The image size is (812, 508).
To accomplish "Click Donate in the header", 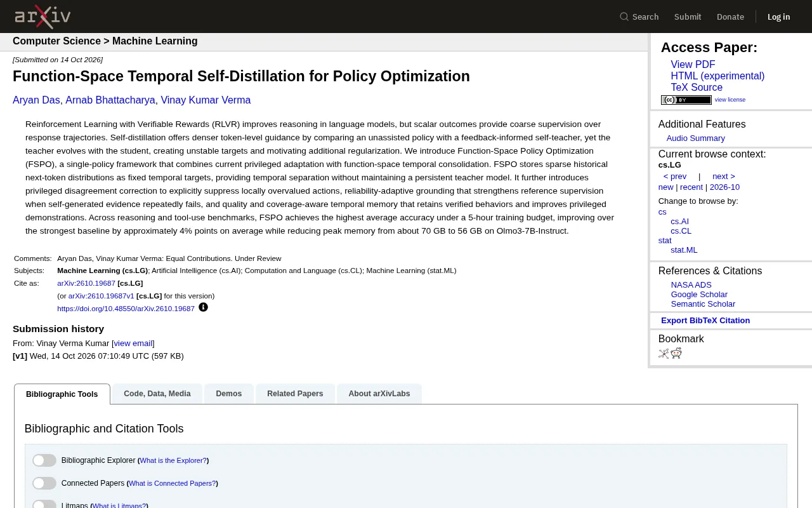I will [x=730, y=17].
